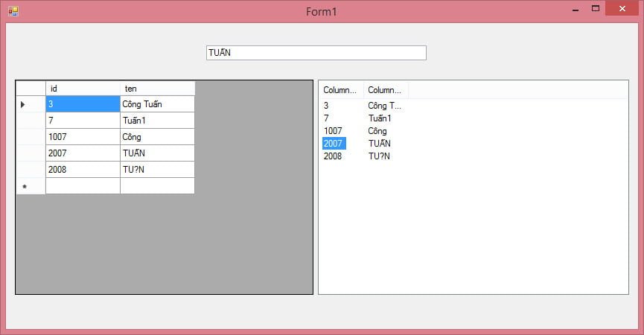Select grid cell 'Công Tuấn'
Screen dimensions: 644x335
(157, 104)
